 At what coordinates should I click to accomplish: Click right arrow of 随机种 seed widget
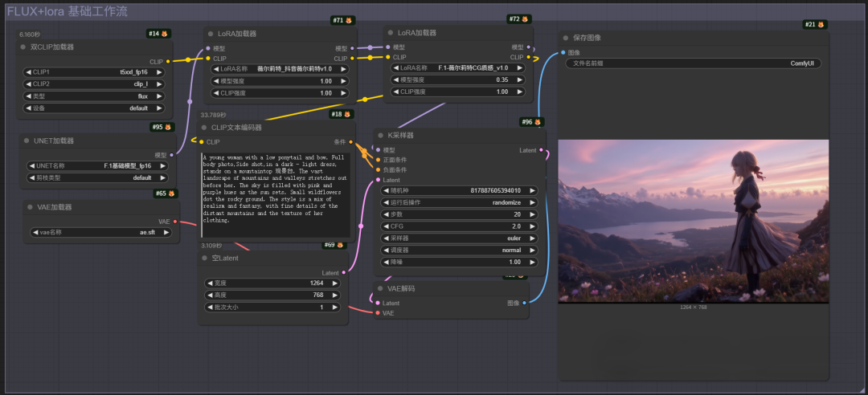coord(531,190)
